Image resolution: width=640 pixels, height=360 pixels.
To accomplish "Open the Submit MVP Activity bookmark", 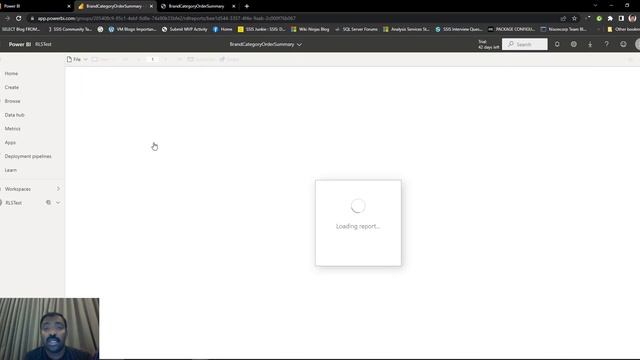I will [184, 29].
